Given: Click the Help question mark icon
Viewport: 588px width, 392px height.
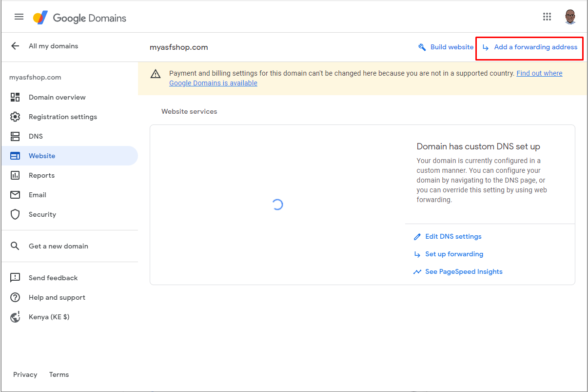Looking at the screenshot, I should pyautogui.click(x=15, y=297).
